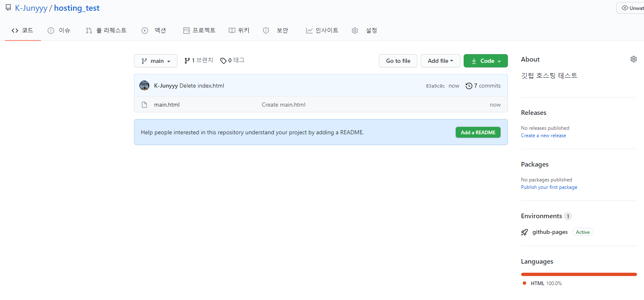
Task: Click the K-Junyyy avatar in commit row
Action: pyautogui.click(x=144, y=86)
